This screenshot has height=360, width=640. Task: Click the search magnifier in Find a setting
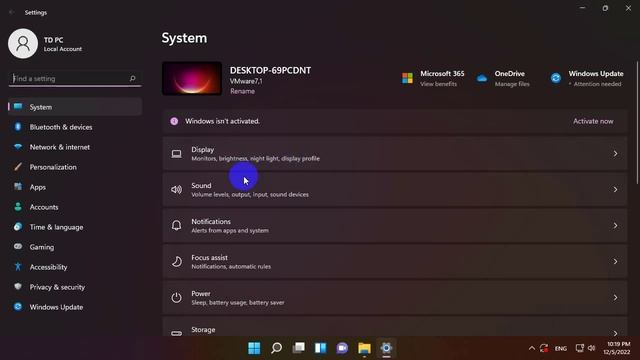point(132,78)
